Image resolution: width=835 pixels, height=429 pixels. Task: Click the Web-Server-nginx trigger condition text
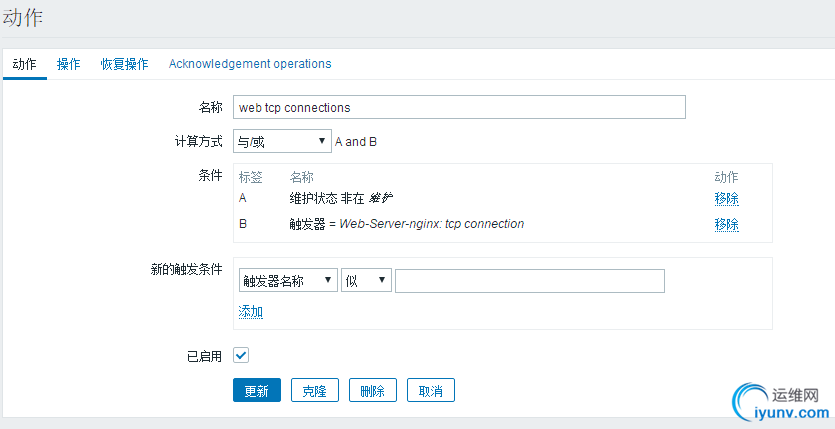click(432, 224)
